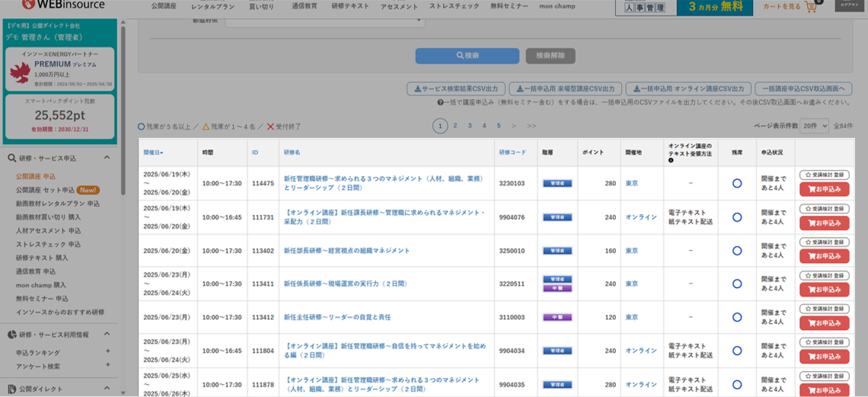Download 一括申込用 来場型講座CSV出力
The image size is (868, 397).
[x=565, y=88]
